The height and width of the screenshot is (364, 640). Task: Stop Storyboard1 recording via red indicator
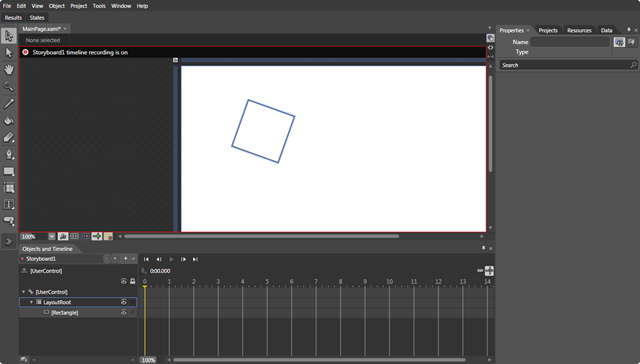(26, 52)
